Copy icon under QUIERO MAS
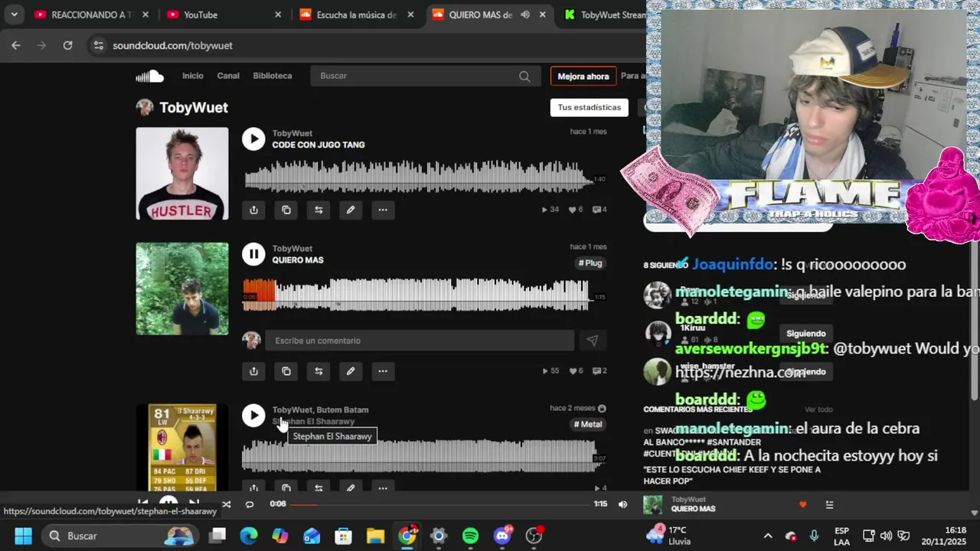 (286, 371)
